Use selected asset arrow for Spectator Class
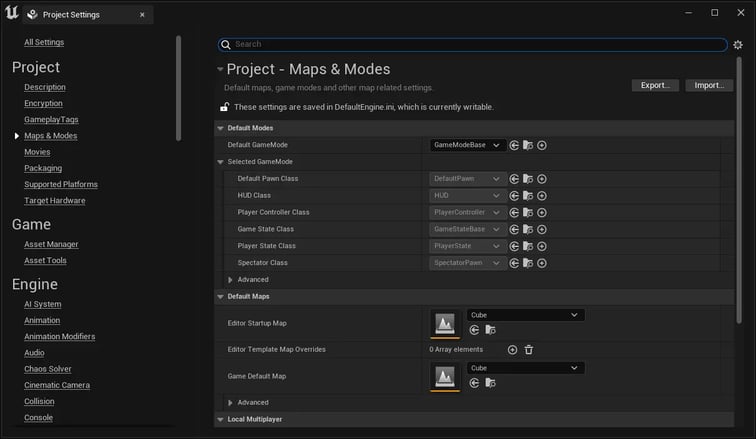This screenshot has height=439, width=756. (x=514, y=263)
